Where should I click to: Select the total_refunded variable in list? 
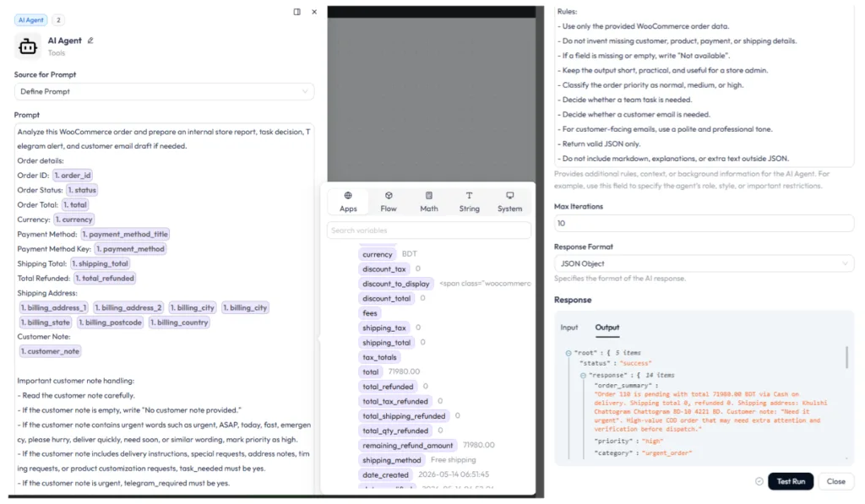[388, 387]
